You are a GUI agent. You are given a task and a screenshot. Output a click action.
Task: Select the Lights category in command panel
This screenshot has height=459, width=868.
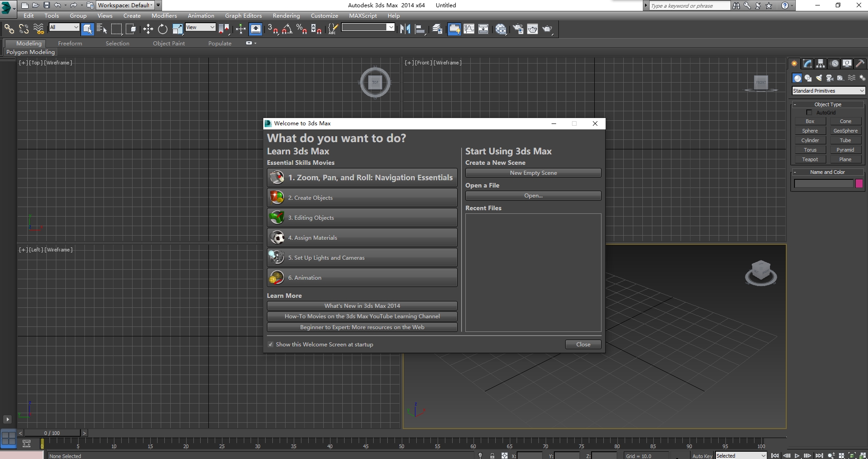pos(819,78)
